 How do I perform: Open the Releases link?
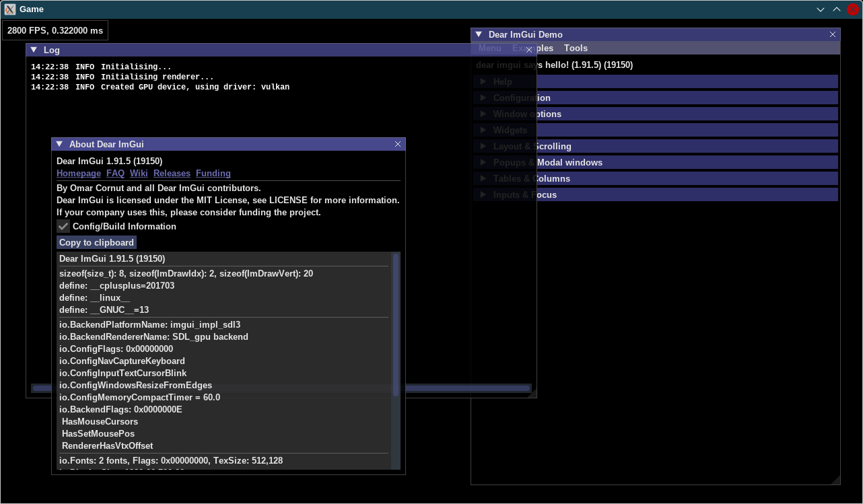[x=172, y=174]
